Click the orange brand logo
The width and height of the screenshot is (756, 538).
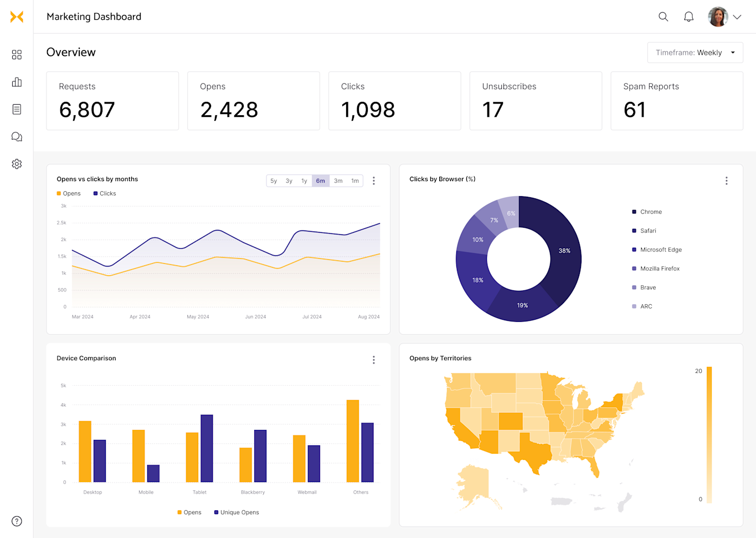17,17
